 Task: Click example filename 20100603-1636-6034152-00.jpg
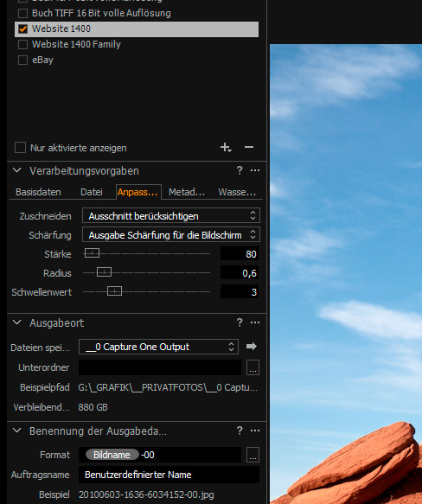[x=146, y=494]
